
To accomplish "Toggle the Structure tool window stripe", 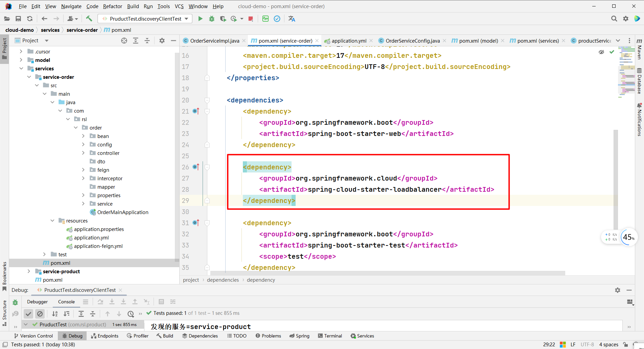I will tap(4, 313).
